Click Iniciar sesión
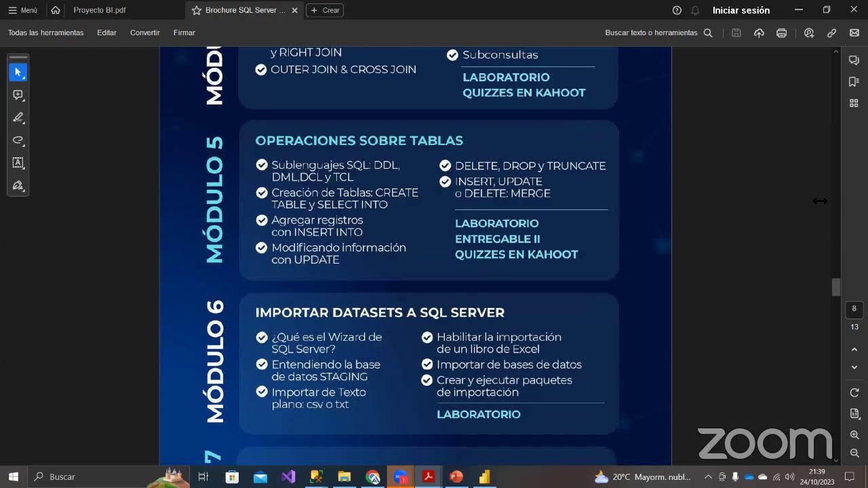The height and width of the screenshot is (488, 868). coord(741,10)
